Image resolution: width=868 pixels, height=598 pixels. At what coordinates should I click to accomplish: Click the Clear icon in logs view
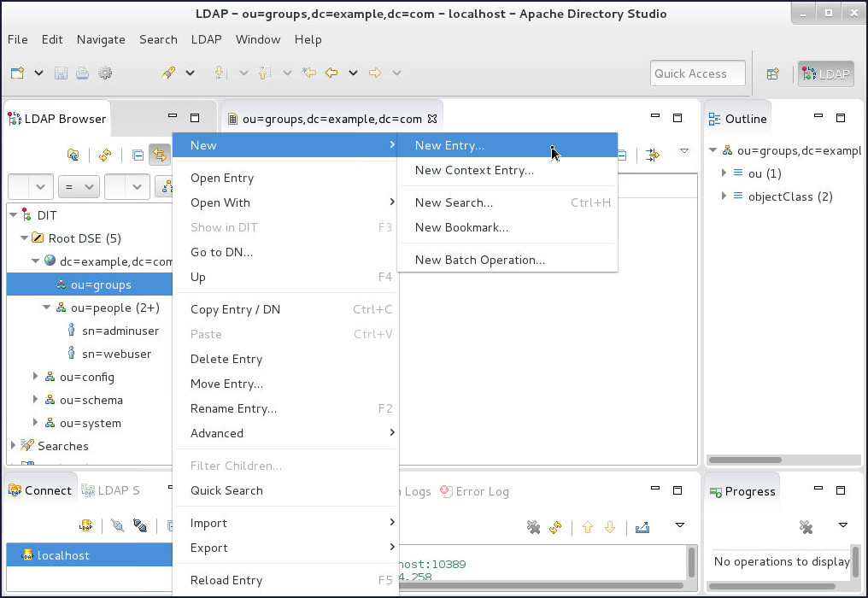533,528
